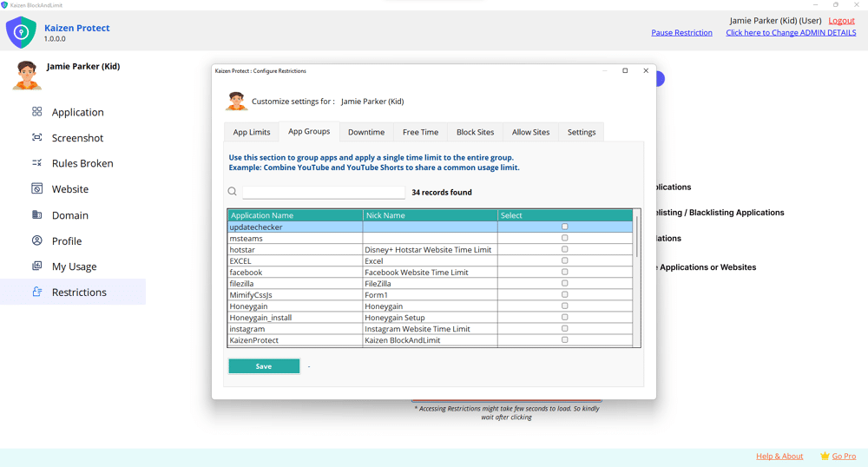Click the Domain sidebar icon

point(36,215)
